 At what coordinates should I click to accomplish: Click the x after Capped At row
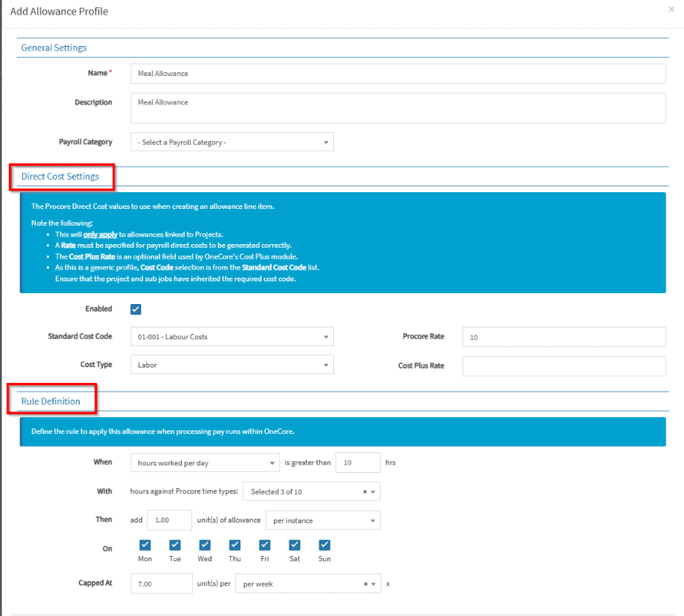[x=388, y=585]
